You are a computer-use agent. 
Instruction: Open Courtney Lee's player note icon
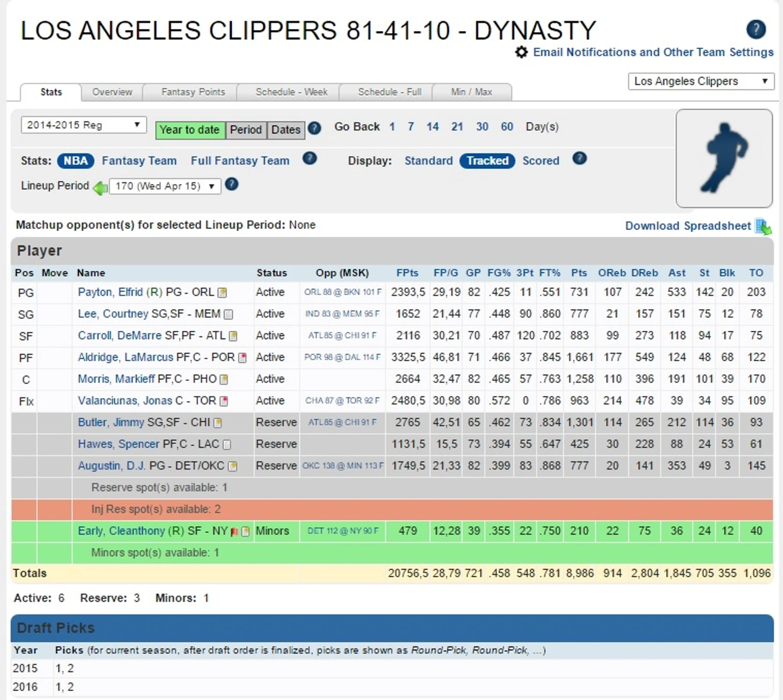click(228, 314)
